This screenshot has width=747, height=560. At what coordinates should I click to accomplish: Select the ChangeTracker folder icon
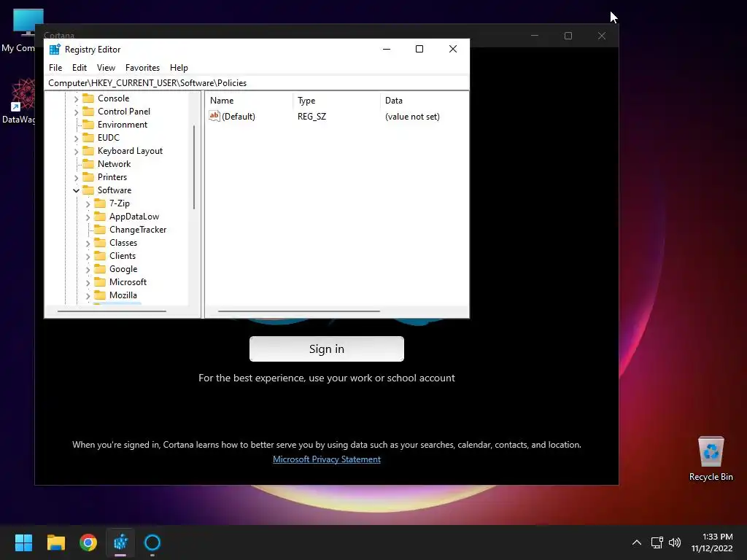(99, 230)
